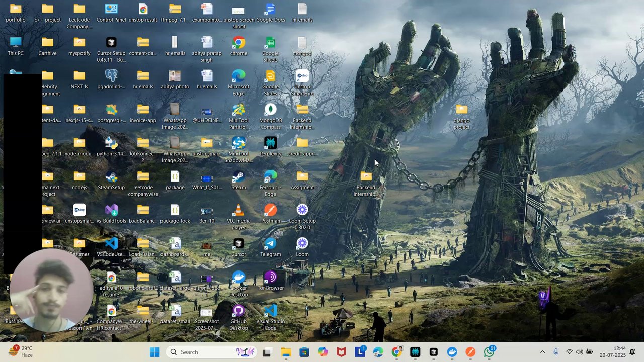Select the mongod file icon
The height and width of the screenshot is (362, 644).
point(302,46)
